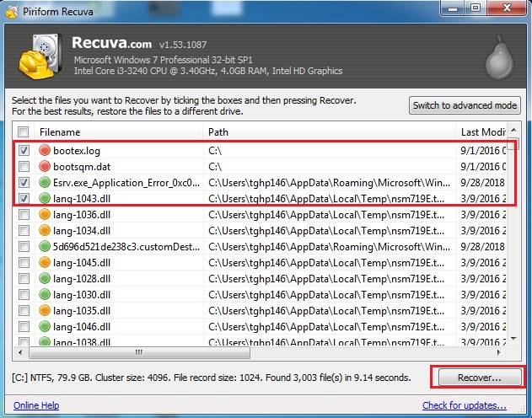Check the 5d696d521de238c3.customDest checkbox
The height and width of the screenshot is (418, 532).
click(24, 246)
